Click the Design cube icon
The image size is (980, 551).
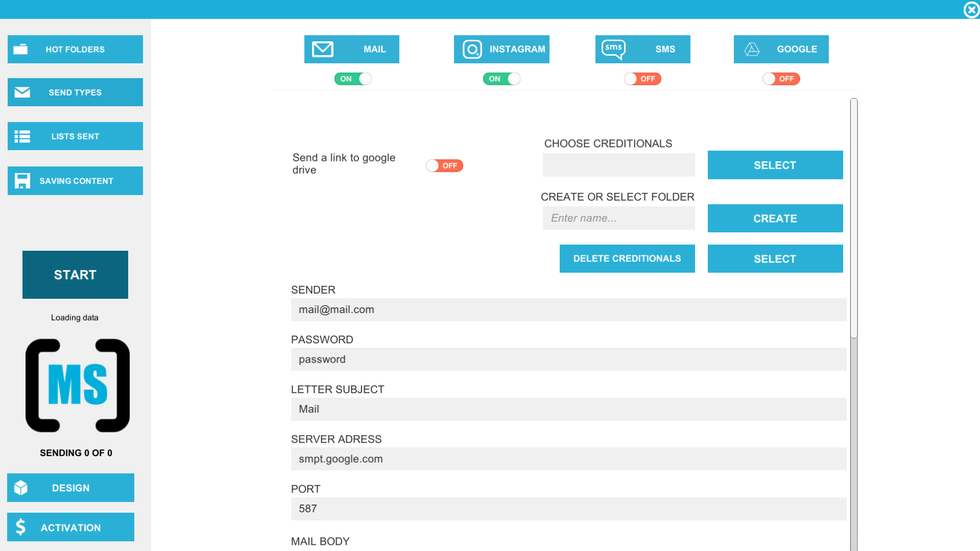coord(21,488)
